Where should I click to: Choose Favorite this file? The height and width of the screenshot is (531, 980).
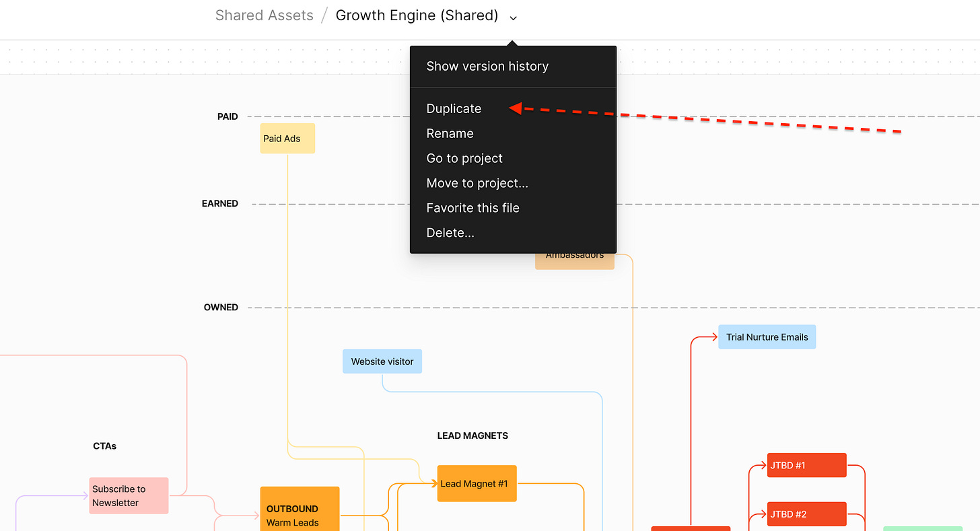(x=513, y=208)
